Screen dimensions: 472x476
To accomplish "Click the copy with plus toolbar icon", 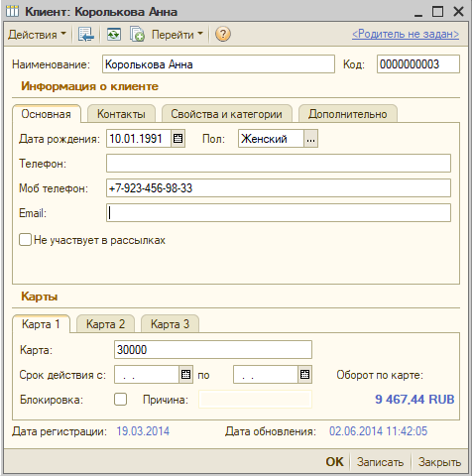I will tap(137, 35).
